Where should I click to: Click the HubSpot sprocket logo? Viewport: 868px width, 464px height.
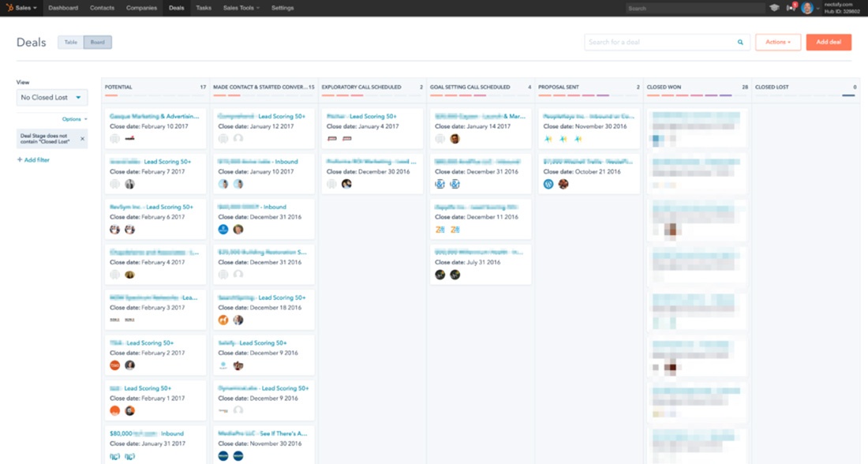pos(9,8)
